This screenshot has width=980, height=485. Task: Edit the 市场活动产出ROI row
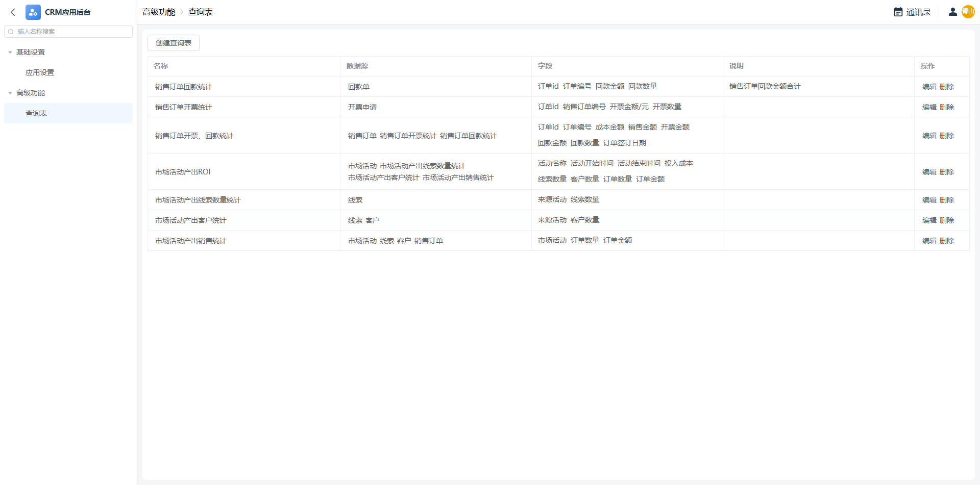click(929, 172)
